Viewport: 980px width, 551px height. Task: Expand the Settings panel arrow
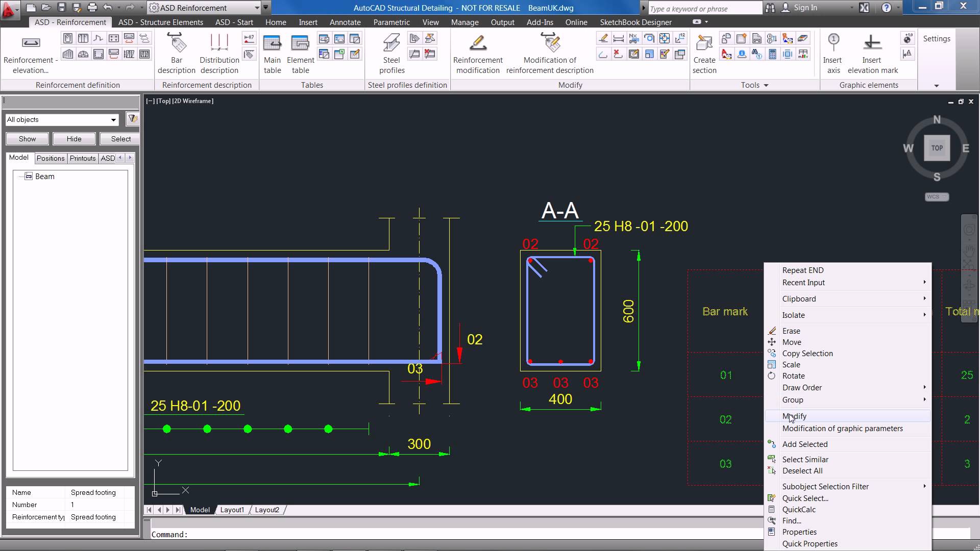937,86
